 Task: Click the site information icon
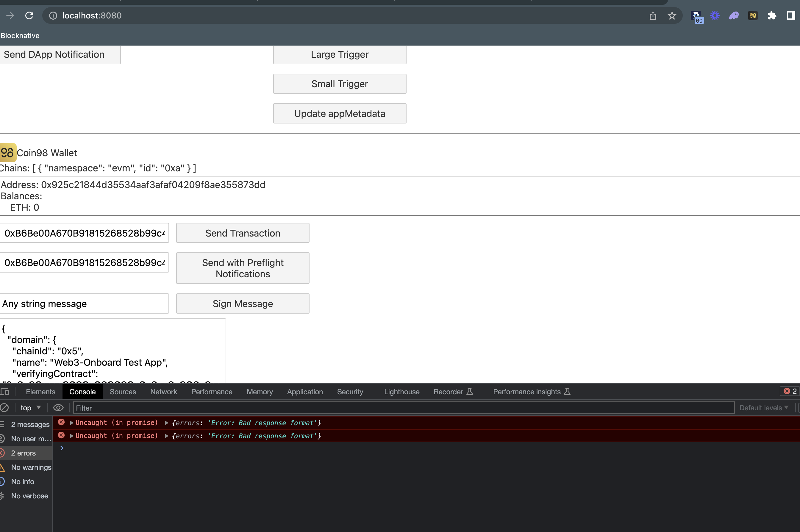[53, 15]
